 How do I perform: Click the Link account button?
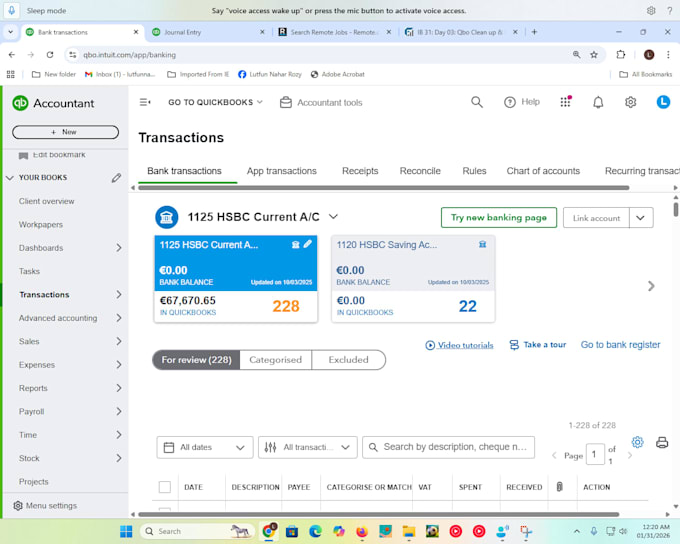(x=596, y=218)
